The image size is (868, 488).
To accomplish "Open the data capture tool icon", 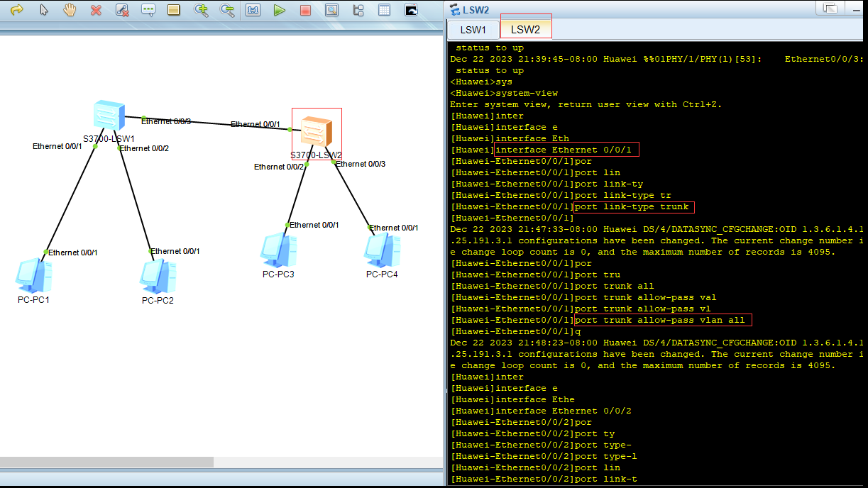I will point(331,10).
